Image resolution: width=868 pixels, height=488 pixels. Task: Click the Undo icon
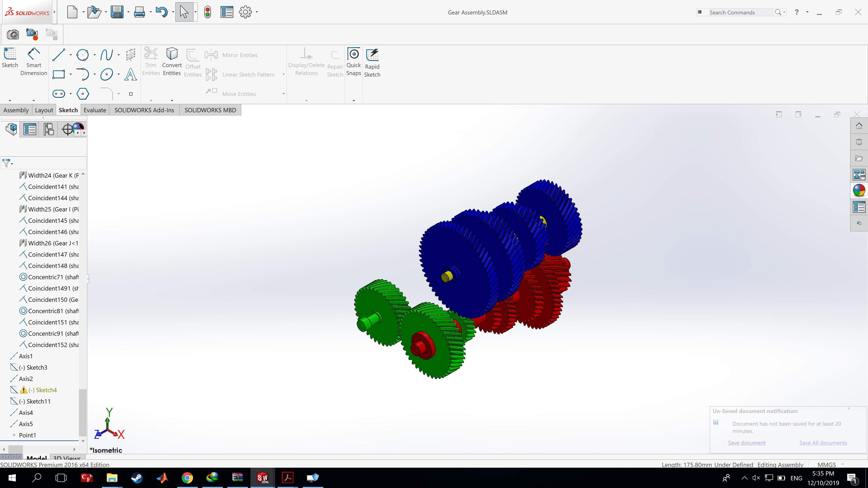pyautogui.click(x=162, y=12)
